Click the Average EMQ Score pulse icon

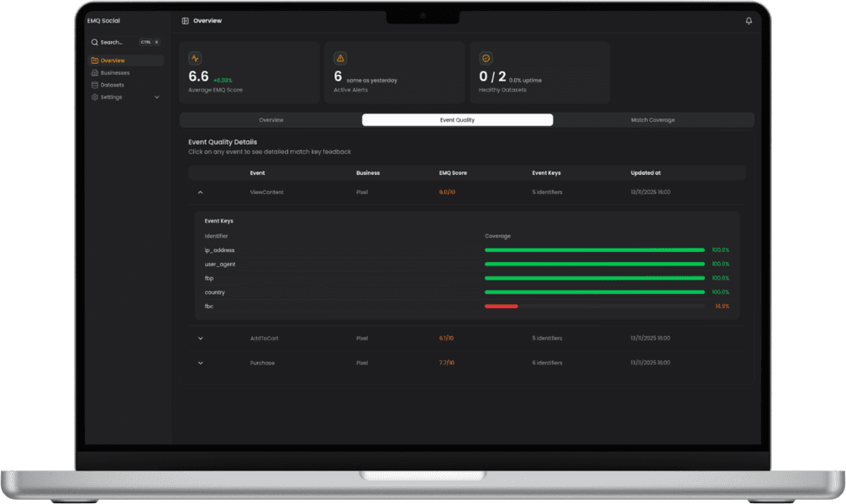click(195, 58)
